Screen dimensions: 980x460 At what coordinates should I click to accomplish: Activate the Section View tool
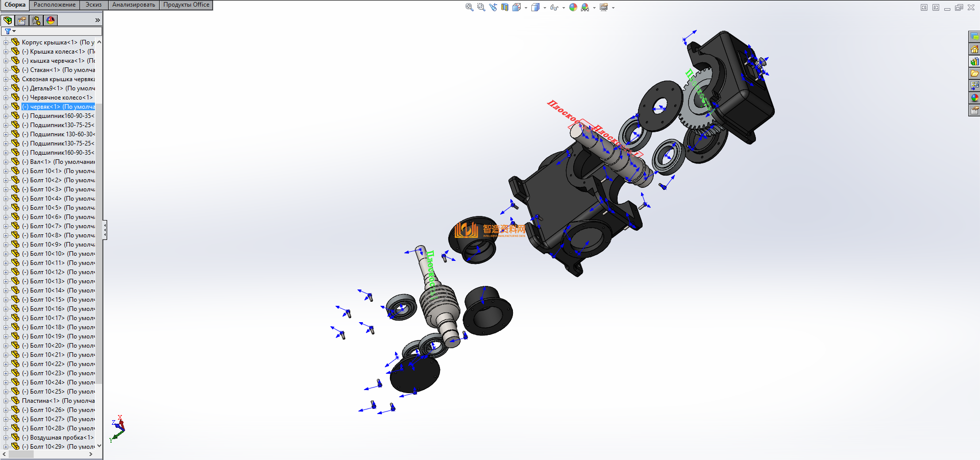tap(505, 7)
